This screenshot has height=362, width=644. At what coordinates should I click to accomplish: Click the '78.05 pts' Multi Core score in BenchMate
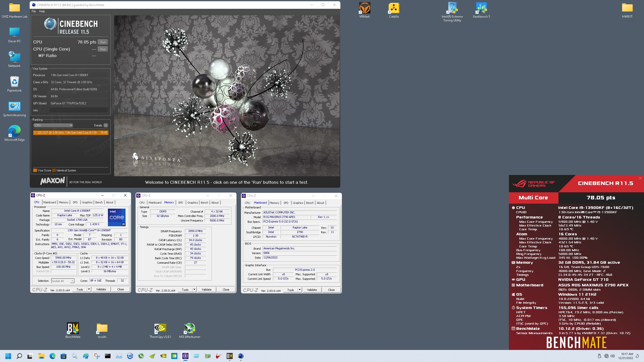point(601,198)
